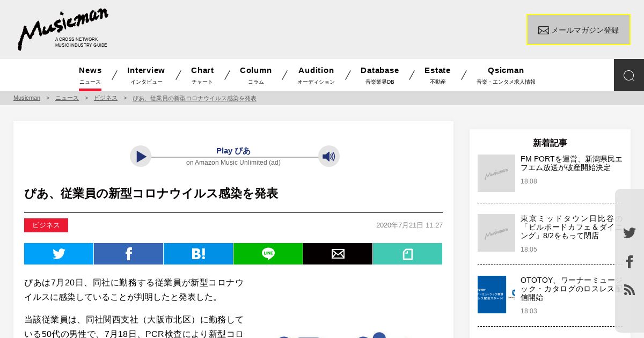
Task: Share article on Twitter button
Action: 59,254
